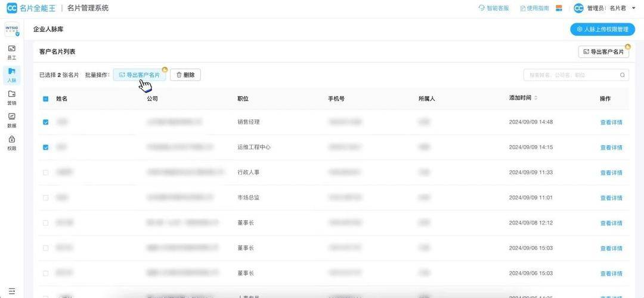This screenshot has width=644, height=298.
Task: Check the 行政人事 row checkbox
Action: [x=46, y=173]
